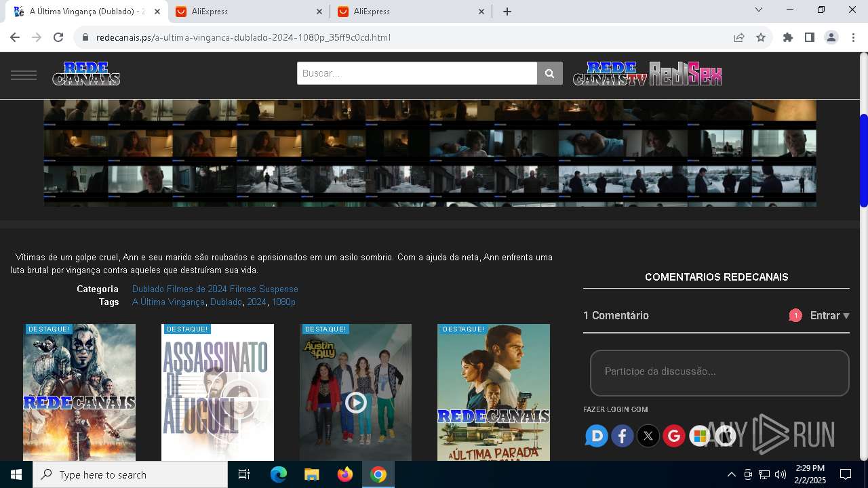The height and width of the screenshot is (488, 868).
Task: Open the Dublado tag link
Action: tap(226, 302)
